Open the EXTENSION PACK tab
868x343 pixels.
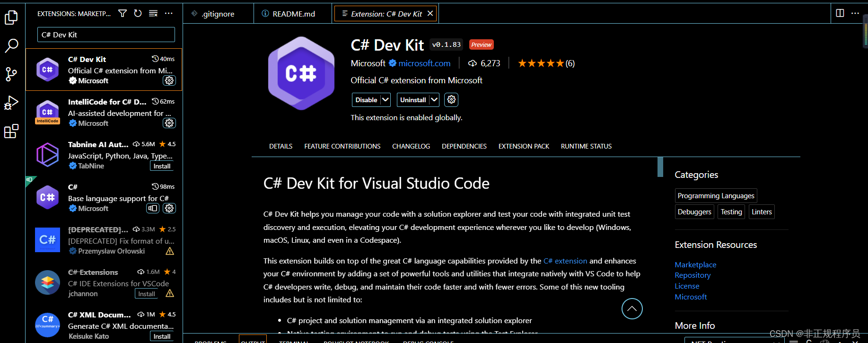[524, 146]
